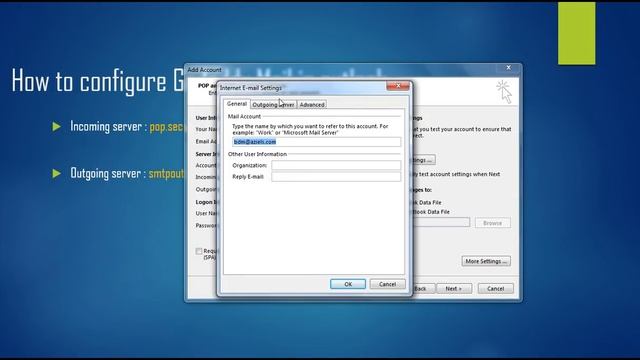Toggle the Require SPA checkbox in Add Account
Image resolution: width=640 pixels, height=360 pixels.
[199, 251]
